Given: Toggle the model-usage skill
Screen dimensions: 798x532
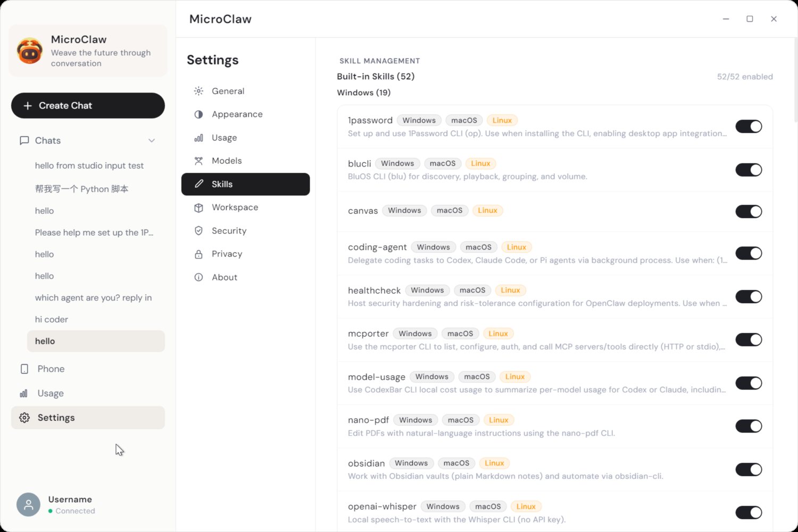Looking at the screenshot, I should (749, 383).
